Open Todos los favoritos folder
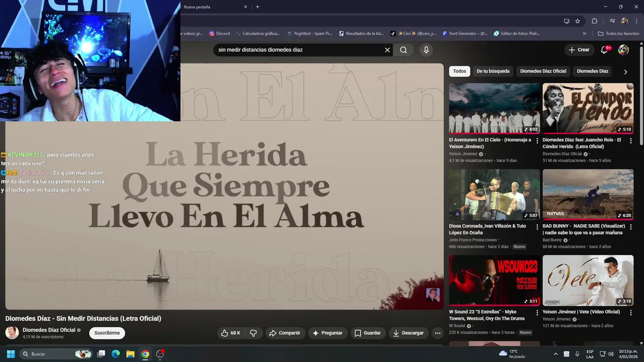The image size is (644, 362). 618,34
